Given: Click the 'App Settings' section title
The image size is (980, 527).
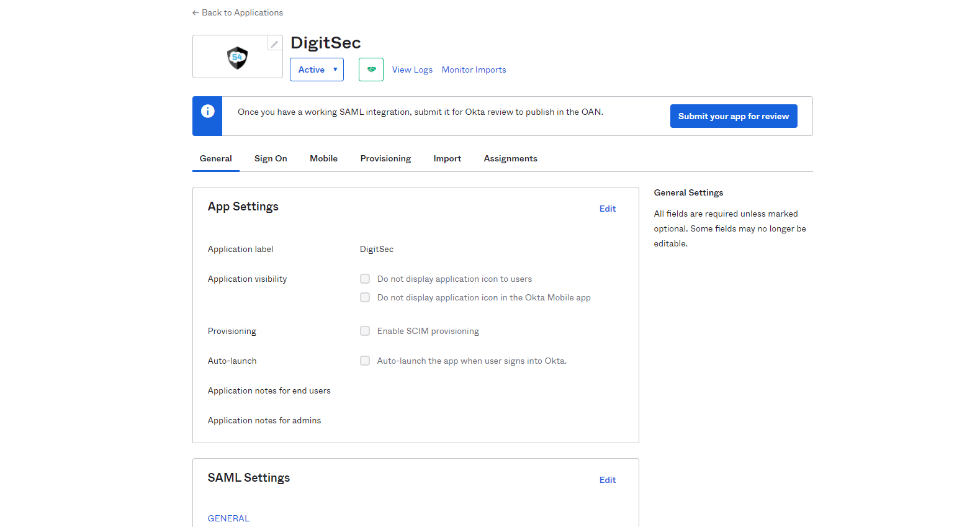Looking at the screenshot, I should [x=243, y=207].
